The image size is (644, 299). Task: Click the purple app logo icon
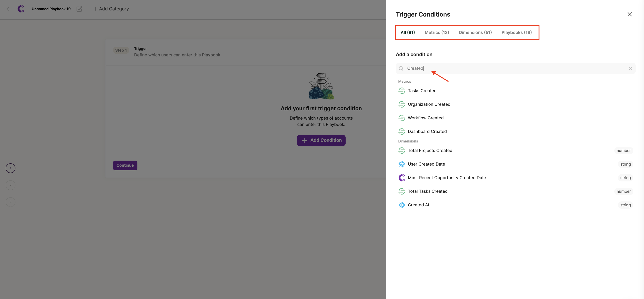[21, 9]
